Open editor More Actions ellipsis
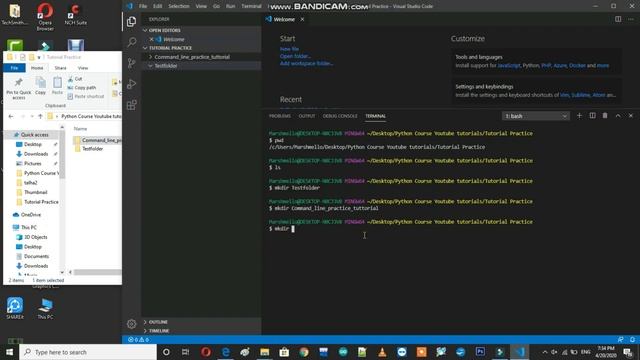This screenshot has width=640, height=360. (631, 19)
